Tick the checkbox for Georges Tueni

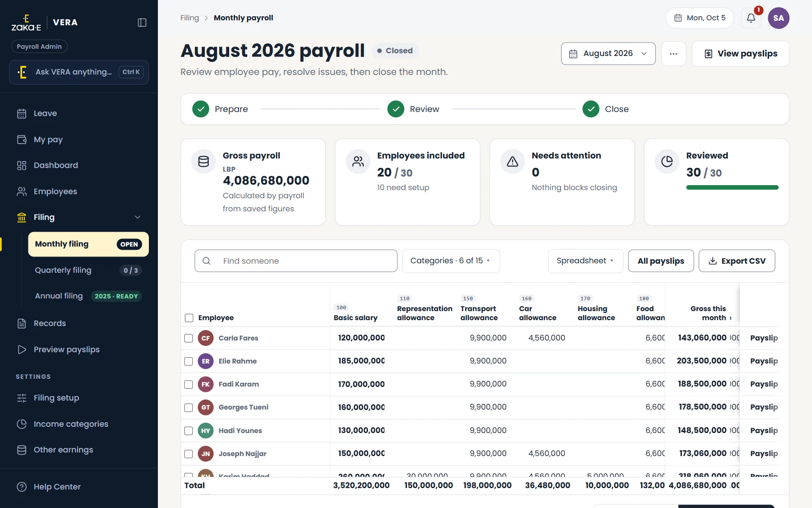[189, 407]
